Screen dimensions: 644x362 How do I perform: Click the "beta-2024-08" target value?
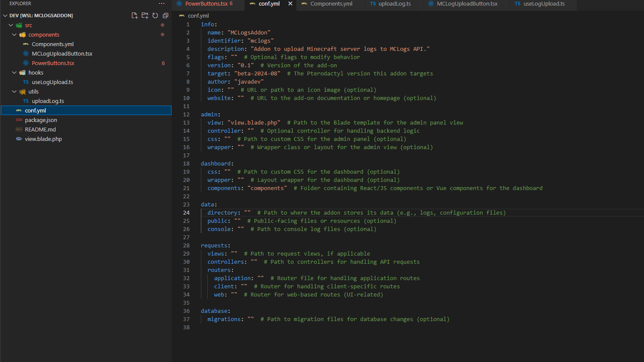(257, 73)
